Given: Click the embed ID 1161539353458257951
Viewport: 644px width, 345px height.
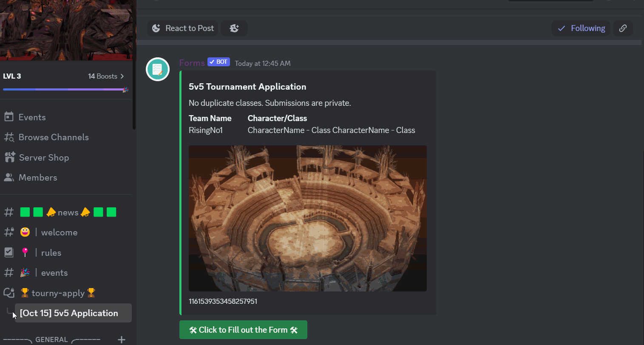Looking at the screenshot, I should (x=223, y=301).
